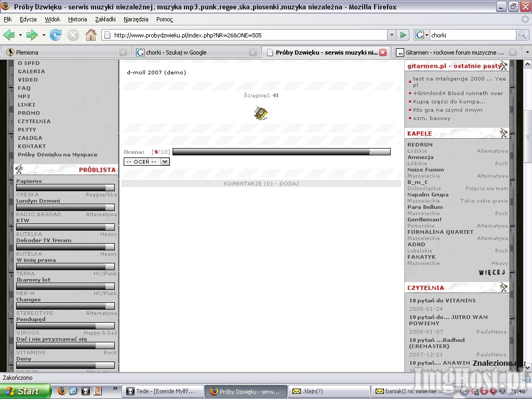532x399 pixels.
Task: Open the VIDEO sidebar link
Action: 28,79
